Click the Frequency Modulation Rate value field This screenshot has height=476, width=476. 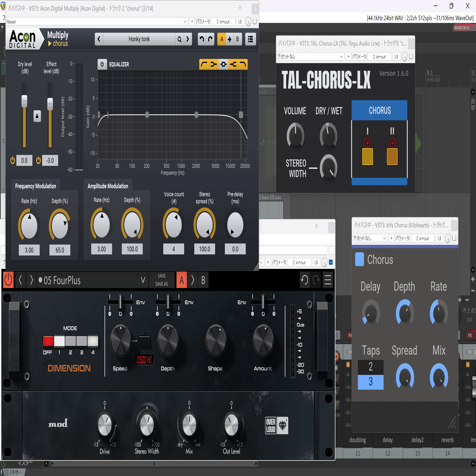(29, 250)
